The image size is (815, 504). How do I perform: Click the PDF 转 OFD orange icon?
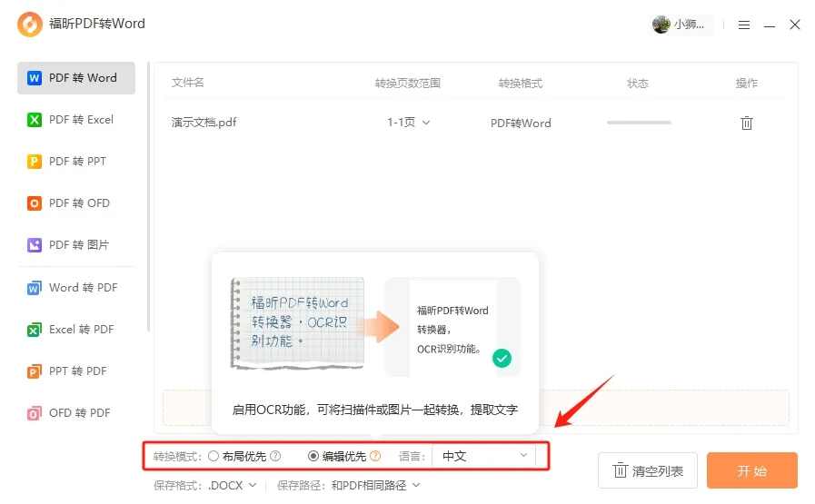pos(35,203)
